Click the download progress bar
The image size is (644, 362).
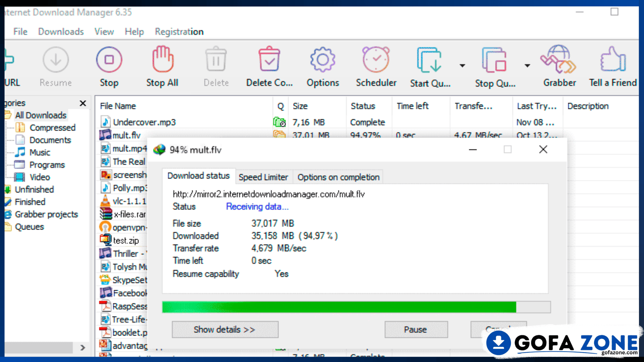click(356, 307)
